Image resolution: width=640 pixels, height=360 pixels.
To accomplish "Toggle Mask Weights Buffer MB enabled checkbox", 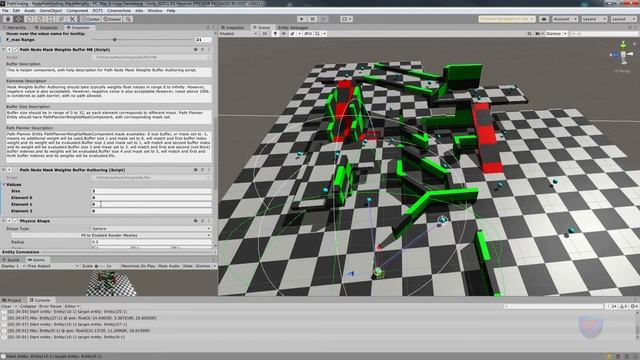I will [x=16, y=49].
